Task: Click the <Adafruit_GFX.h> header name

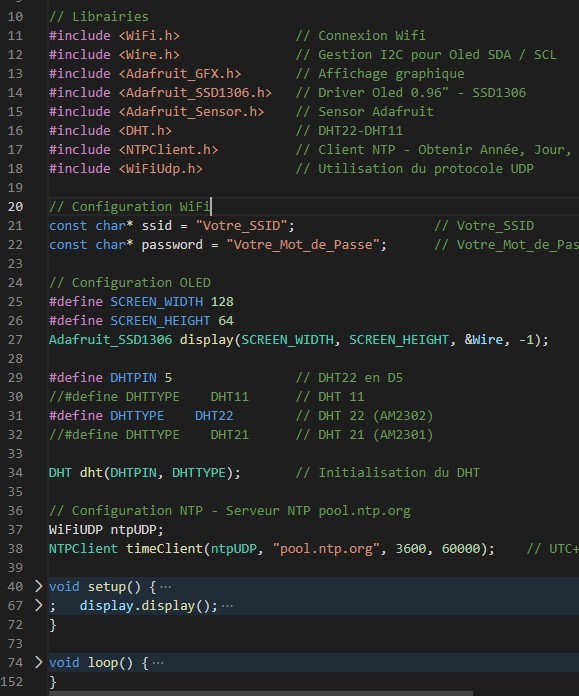Action: tap(180, 74)
